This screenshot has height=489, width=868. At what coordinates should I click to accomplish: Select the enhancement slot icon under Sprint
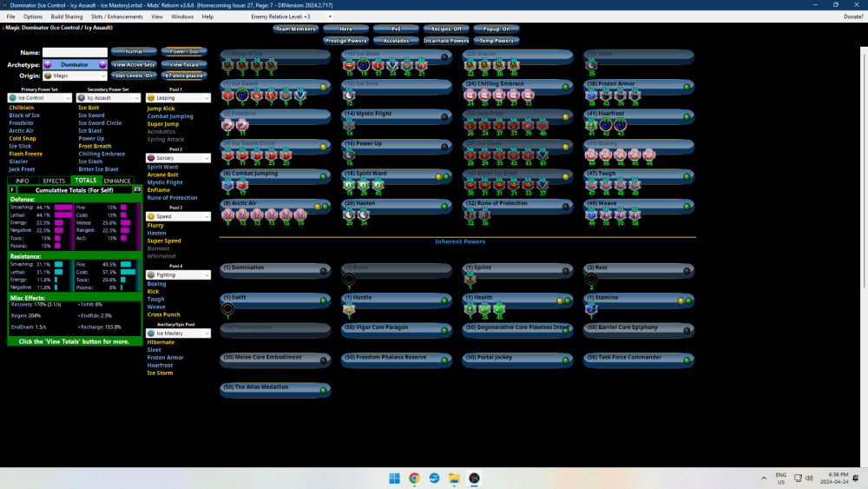[470, 280]
